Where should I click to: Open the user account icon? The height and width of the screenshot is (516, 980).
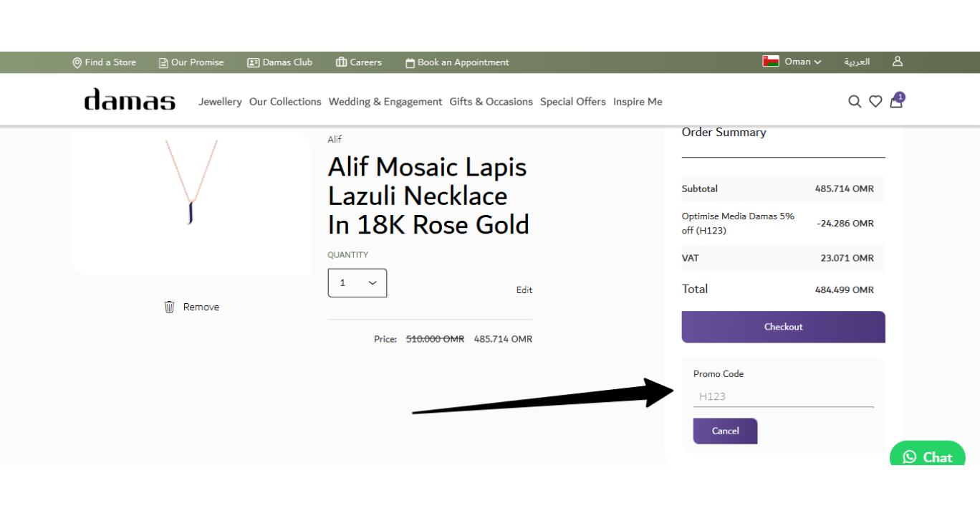898,62
